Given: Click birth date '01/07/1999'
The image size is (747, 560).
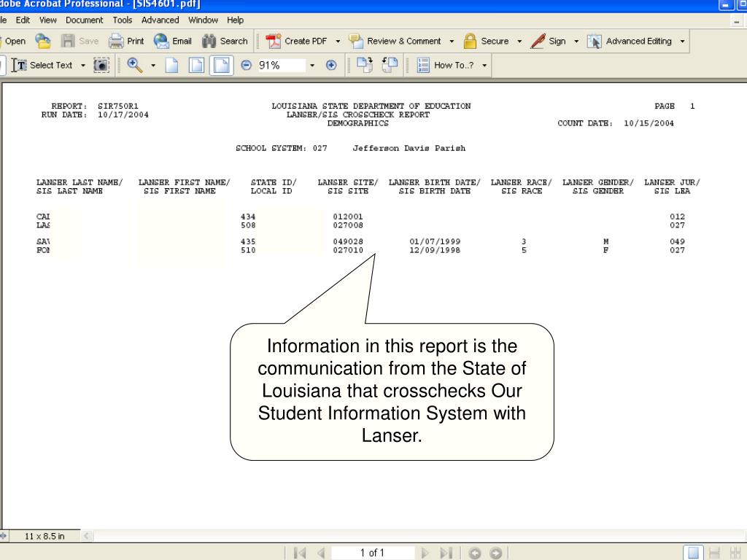Looking at the screenshot, I should [435, 241].
